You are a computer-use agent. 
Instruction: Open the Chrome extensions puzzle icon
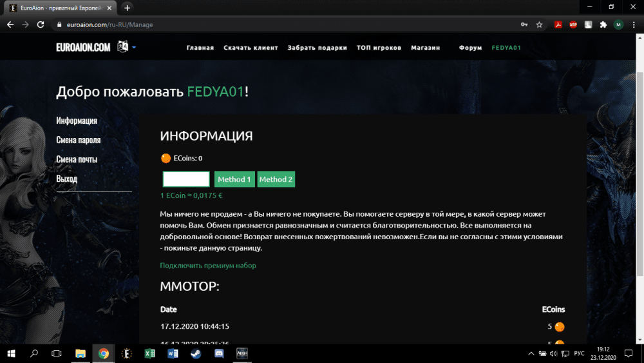[603, 25]
